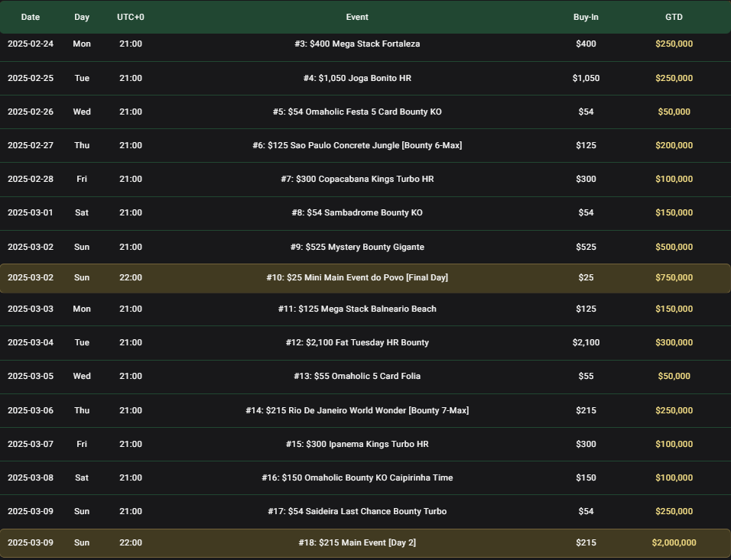
Task: Click the date 2025-03-01
Action: pos(31,212)
